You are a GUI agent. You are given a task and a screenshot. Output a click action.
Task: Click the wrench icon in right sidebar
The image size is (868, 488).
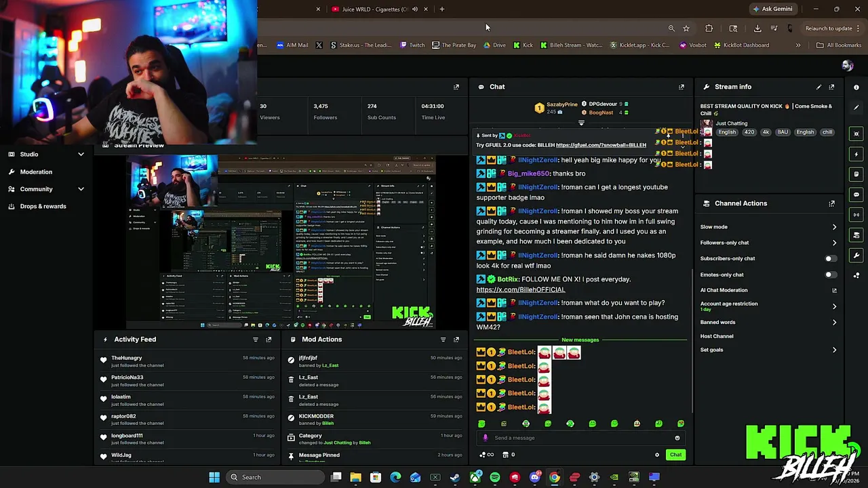[x=856, y=256]
